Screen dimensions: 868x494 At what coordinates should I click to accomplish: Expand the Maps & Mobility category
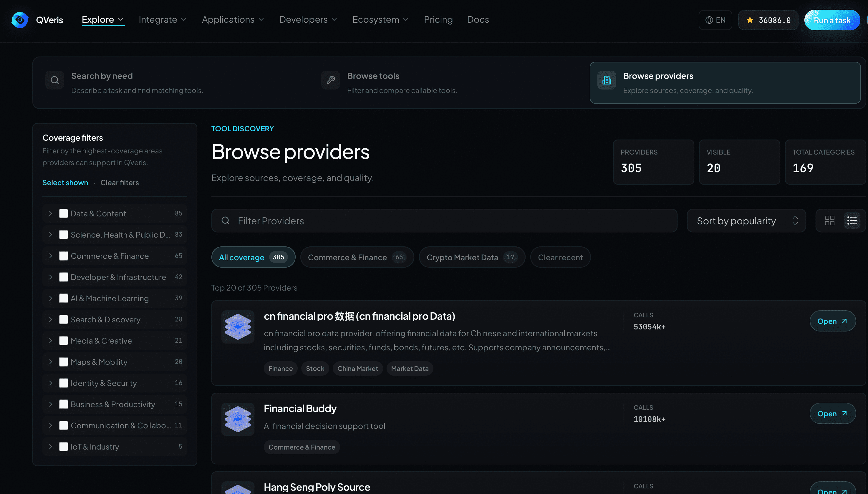[x=51, y=362]
